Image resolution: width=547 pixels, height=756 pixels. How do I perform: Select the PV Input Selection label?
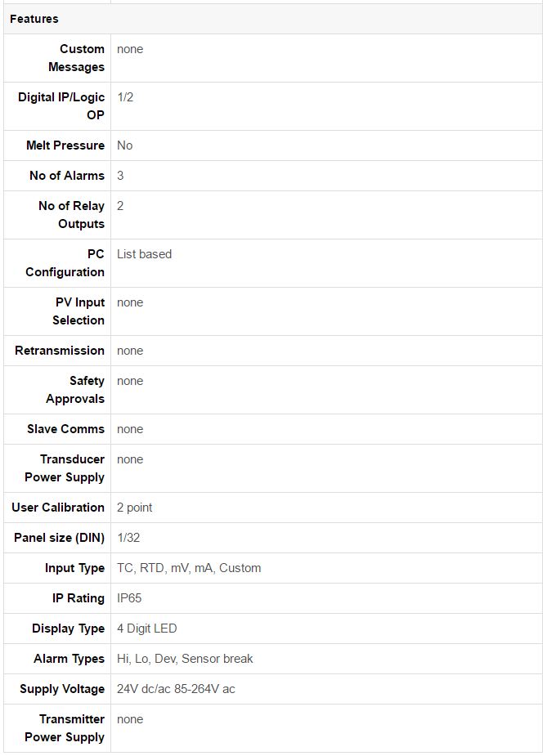click(78, 311)
